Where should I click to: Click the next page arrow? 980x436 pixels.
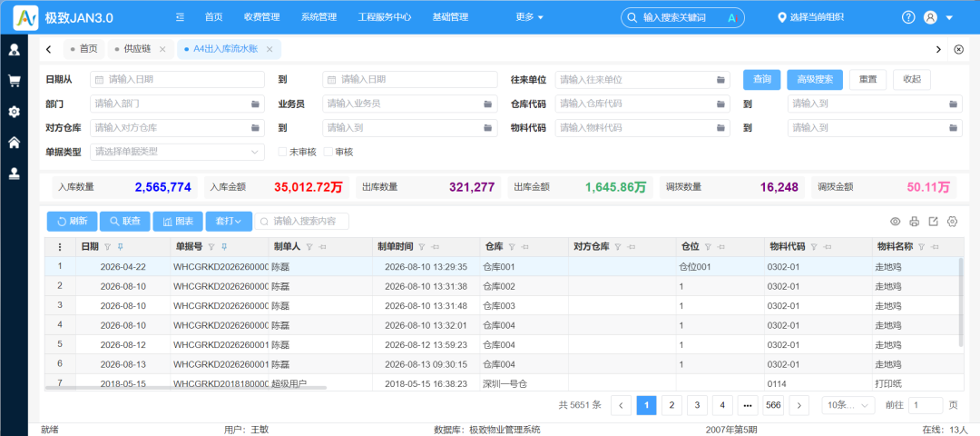[x=800, y=405]
